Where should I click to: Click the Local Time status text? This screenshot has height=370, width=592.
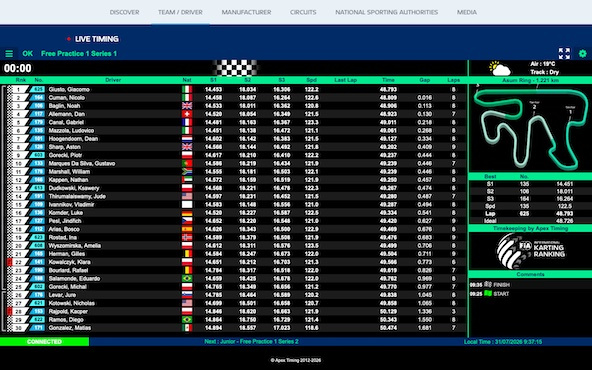click(x=503, y=342)
